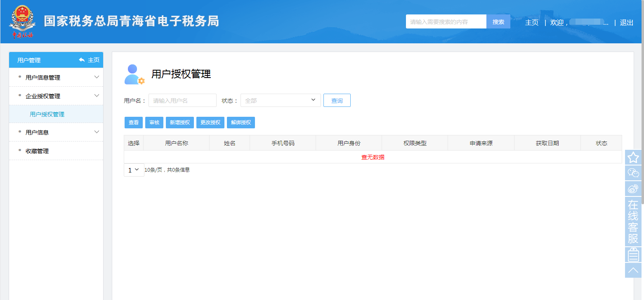This screenshot has width=644, height=300.
Task: Click the return arrow icon beside 主页 in sidebar
Action: pos(82,60)
